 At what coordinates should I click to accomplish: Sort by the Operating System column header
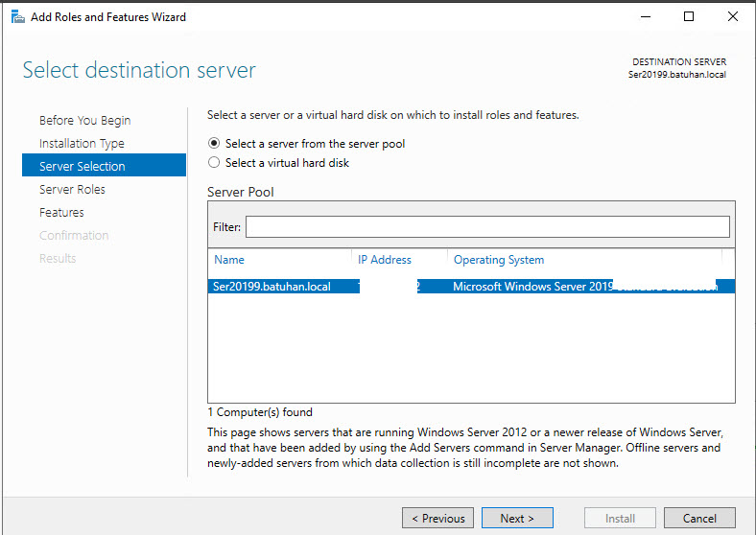pos(499,260)
